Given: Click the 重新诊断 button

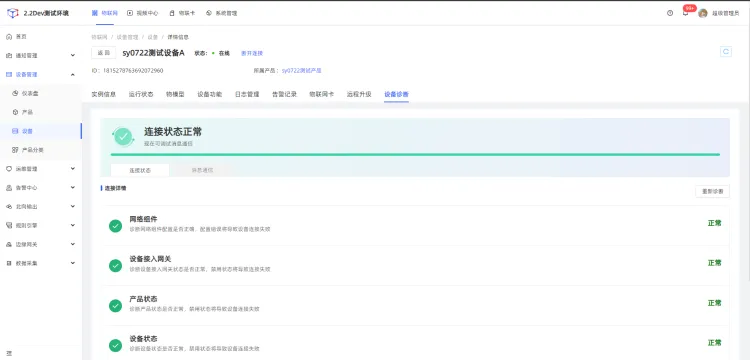Looking at the screenshot, I should coord(712,191).
